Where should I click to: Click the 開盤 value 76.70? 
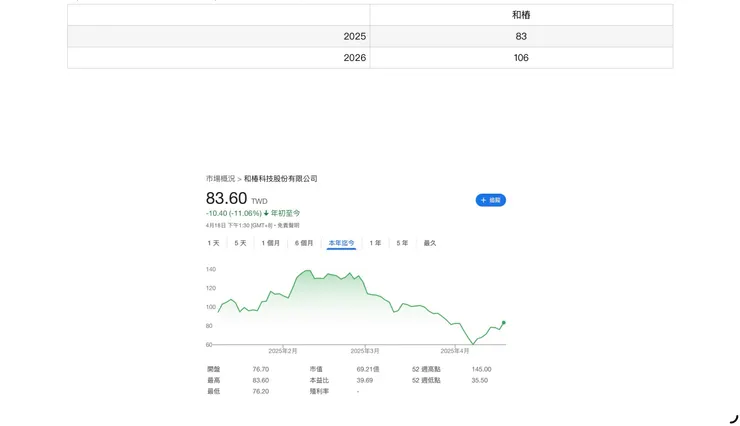261,369
